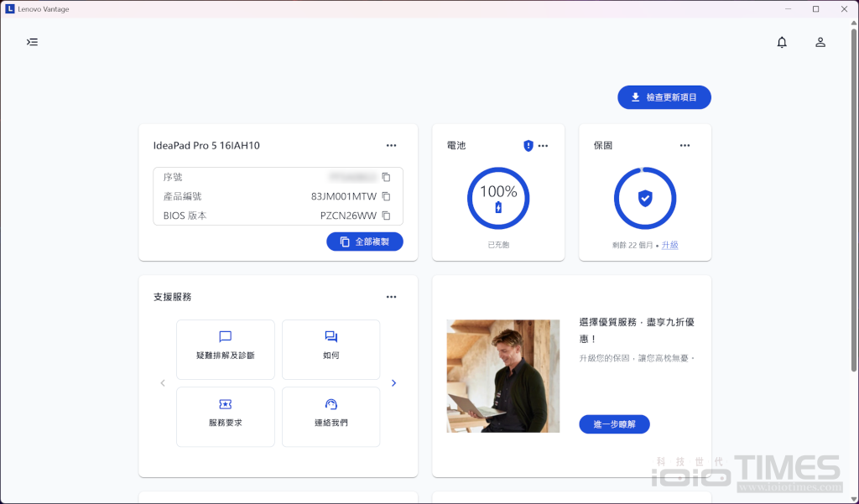Click the 升級 warranty link
This screenshot has height=504, width=859.
(669, 245)
